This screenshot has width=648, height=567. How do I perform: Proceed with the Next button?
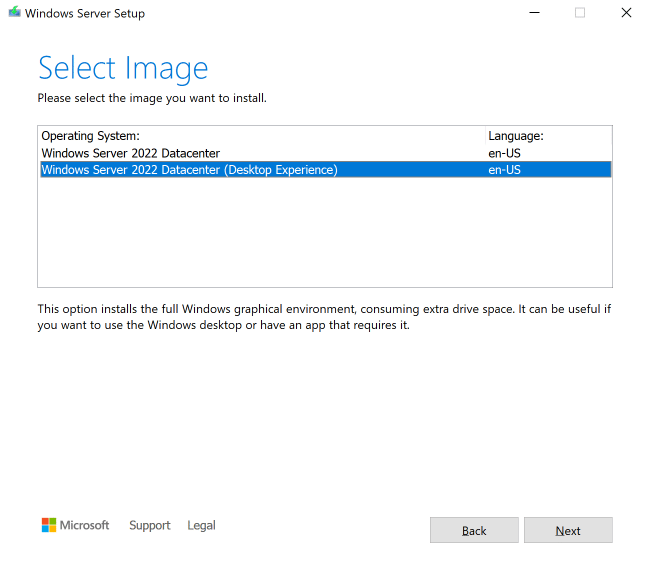pos(568,530)
